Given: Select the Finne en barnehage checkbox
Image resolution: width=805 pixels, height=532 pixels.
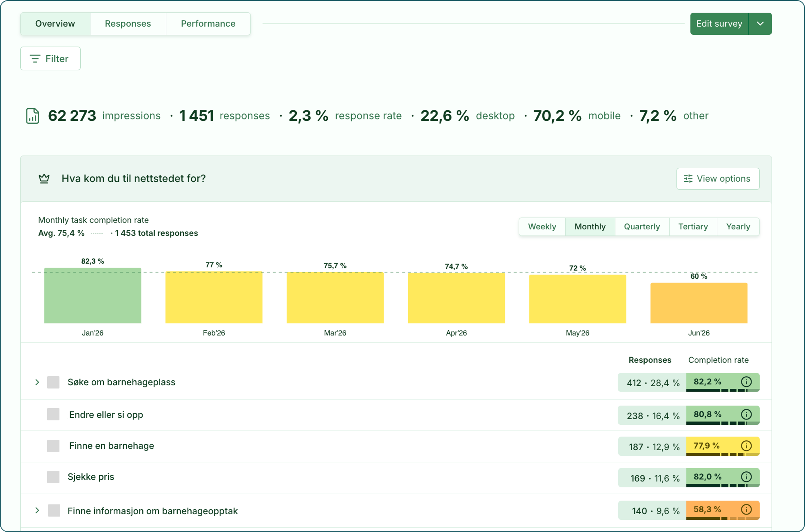Looking at the screenshot, I should (53, 446).
